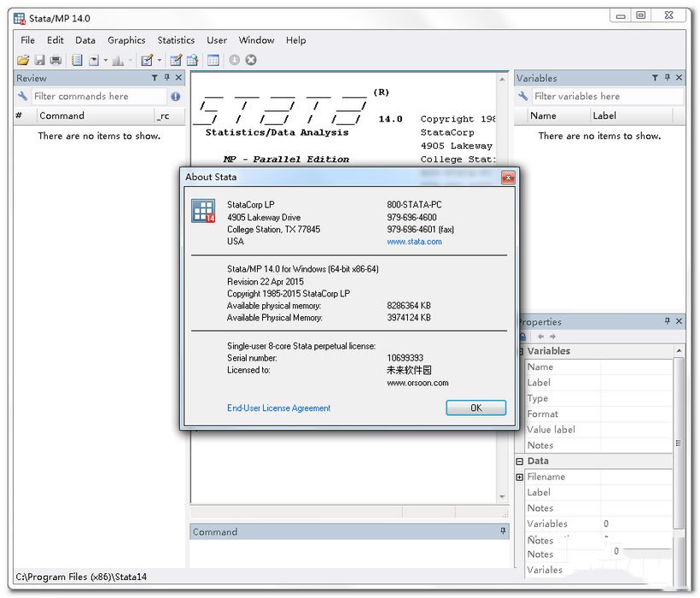Open the Do-file Editor toolbar icon
The width and height of the screenshot is (700, 598).
coord(147,60)
